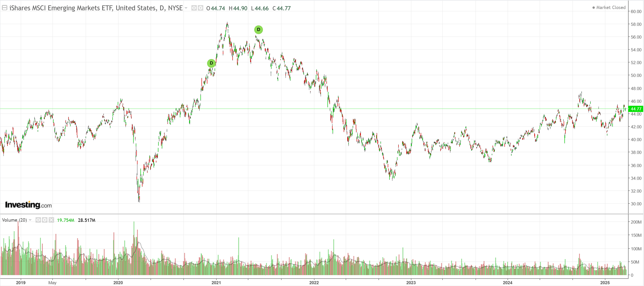Viewport: 644px width, 286px height.
Task: Click the green 44.77 current price tag
Action: coord(636,109)
